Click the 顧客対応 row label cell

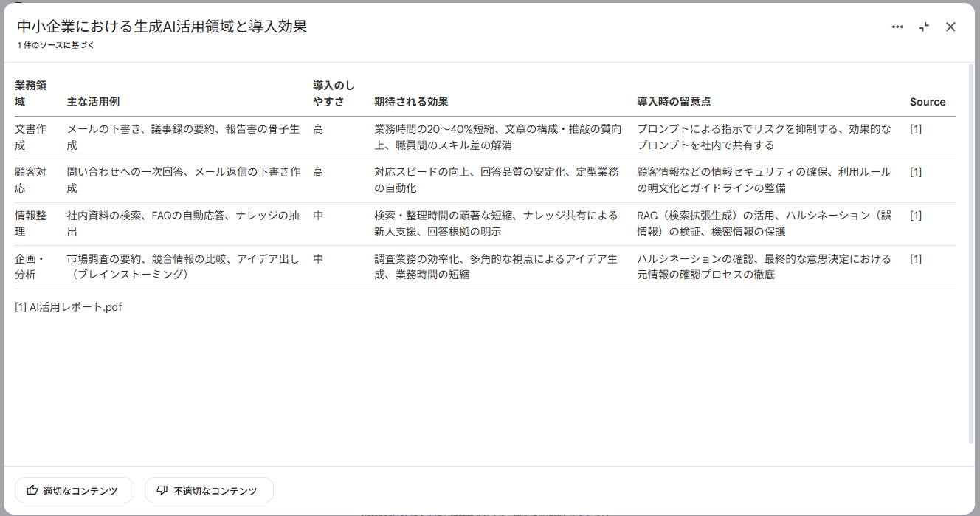point(31,180)
